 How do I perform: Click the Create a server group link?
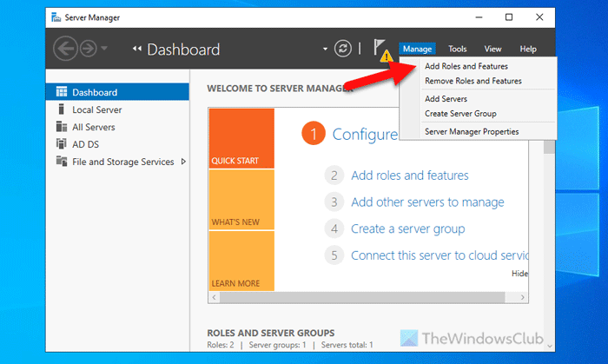(407, 229)
